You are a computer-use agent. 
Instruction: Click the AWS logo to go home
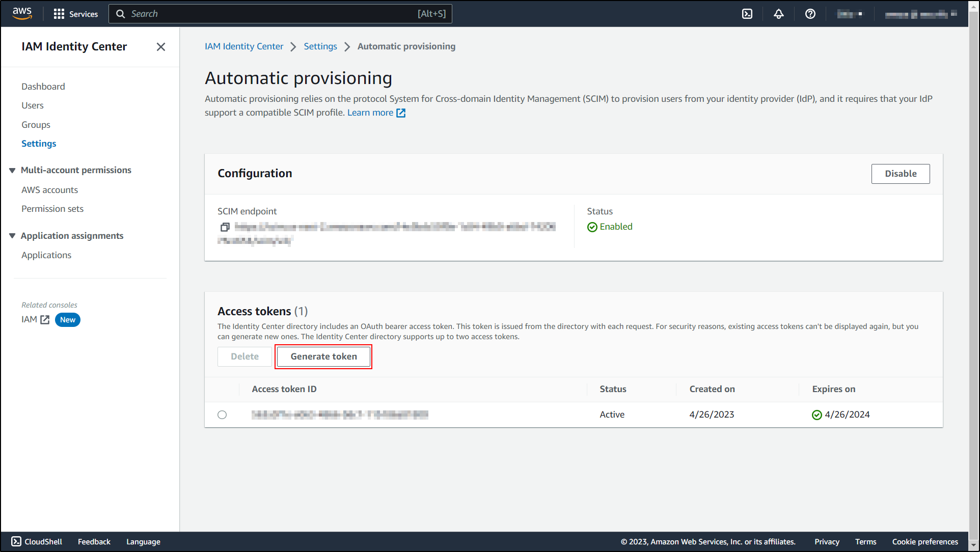[x=21, y=13]
